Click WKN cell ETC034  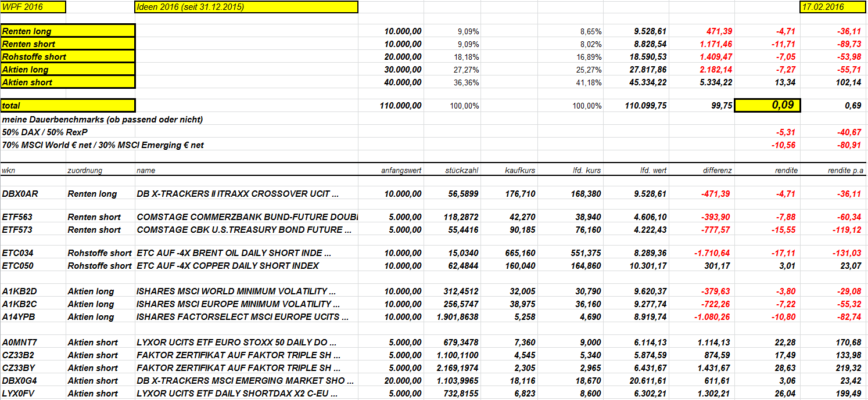click(17, 253)
